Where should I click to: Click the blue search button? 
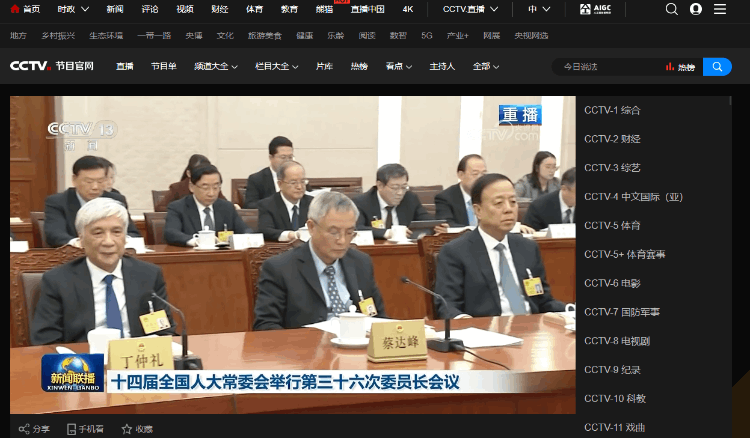[x=717, y=66]
